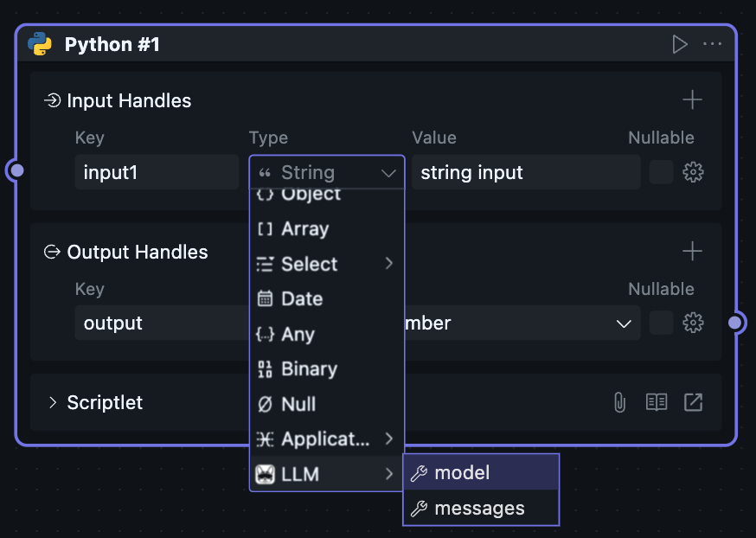Click the string input value field

[525, 172]
